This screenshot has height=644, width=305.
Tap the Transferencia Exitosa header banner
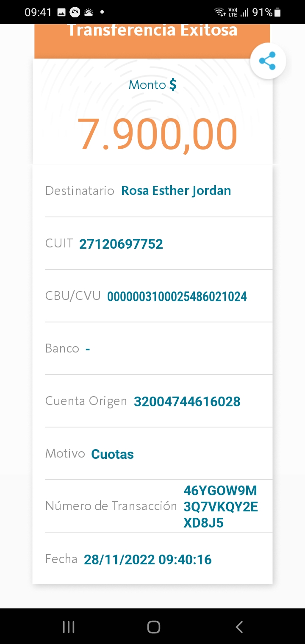(152, 31)
